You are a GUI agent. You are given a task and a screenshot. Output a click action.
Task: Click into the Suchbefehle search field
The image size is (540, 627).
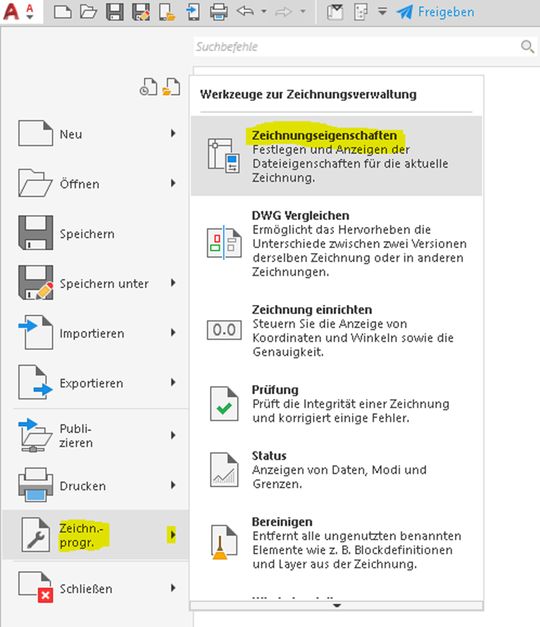point(356,47)
